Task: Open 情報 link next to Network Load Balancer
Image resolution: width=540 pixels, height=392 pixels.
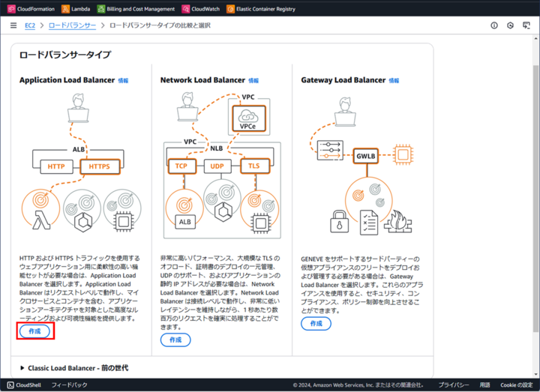Action: [253, 80]
